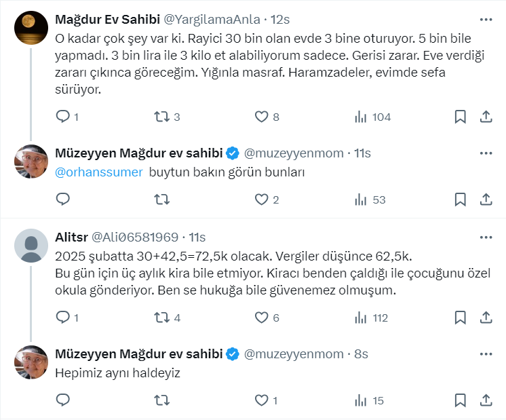Open more options on first Müzeyyen reply
This screenshot has height=420, width=506.
coord(486,152)
